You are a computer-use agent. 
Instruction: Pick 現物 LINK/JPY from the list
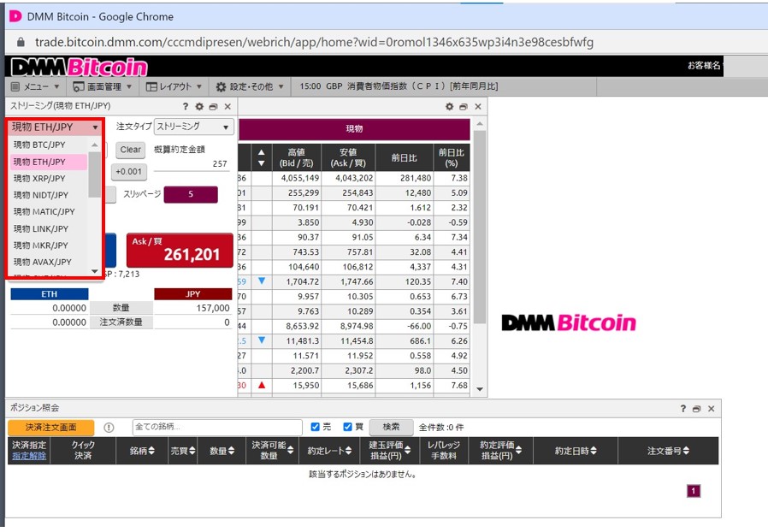[x=49, y=228]
